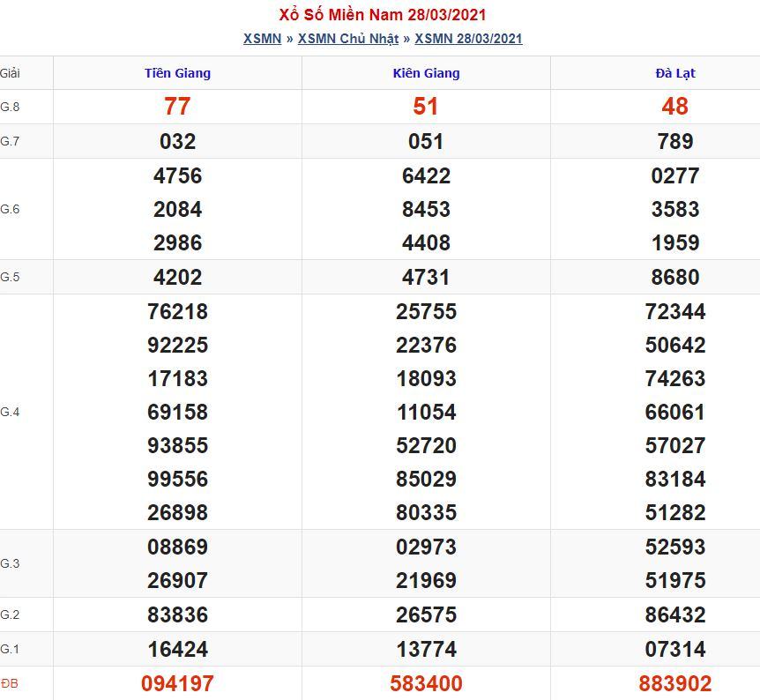This screenshot has height=700, width=760.
Task: Click the number 50642
Action: coord(675,346)
